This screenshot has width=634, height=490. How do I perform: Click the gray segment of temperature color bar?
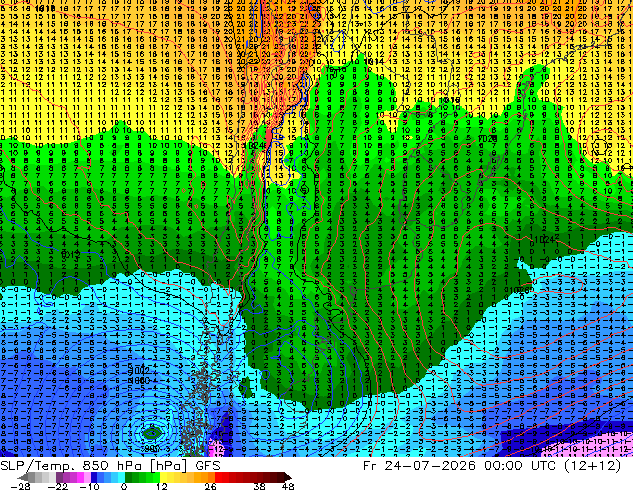38,477
